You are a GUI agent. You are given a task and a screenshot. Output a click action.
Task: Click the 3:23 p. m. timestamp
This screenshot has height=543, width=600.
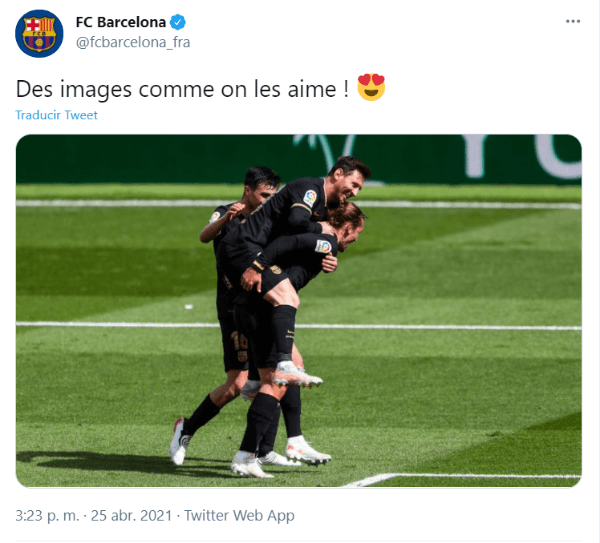pos(47,515)
